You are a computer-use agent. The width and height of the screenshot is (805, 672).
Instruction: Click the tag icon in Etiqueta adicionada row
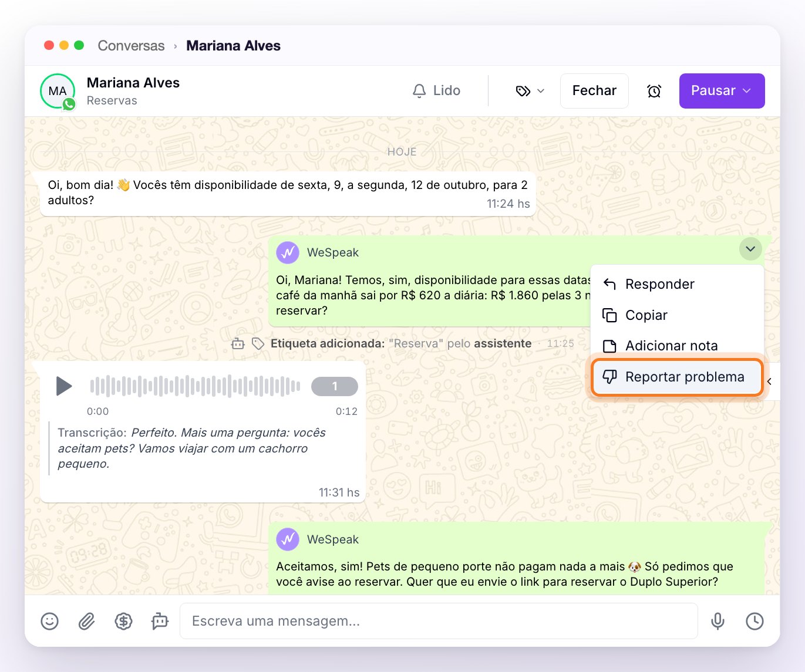258,344
